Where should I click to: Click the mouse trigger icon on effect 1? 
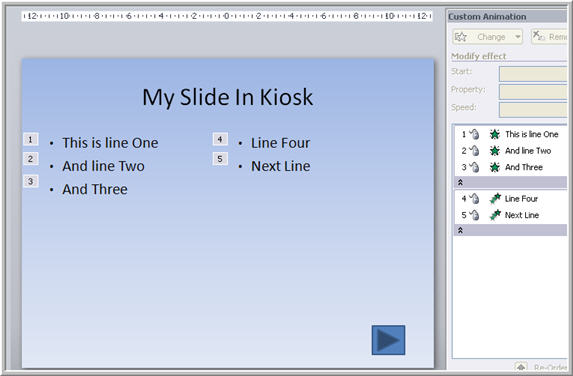pos(474,134)
